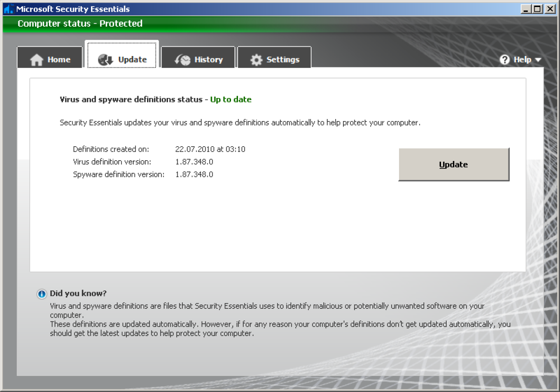
Task: Click the large Update button
Action: (x=454, y=164)
